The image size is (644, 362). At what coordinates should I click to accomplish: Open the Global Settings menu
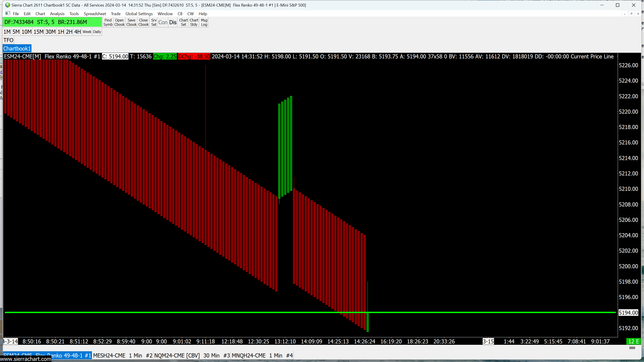(x=139, y=14)
